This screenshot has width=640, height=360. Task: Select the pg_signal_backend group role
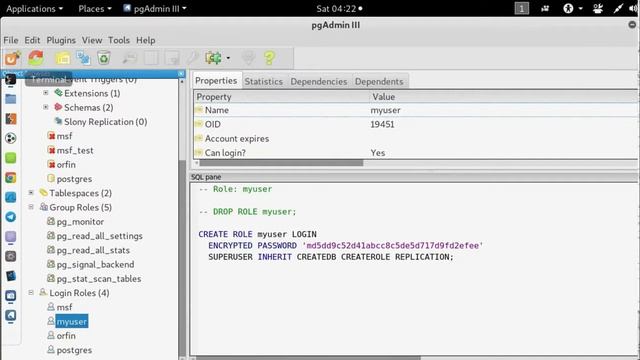[95, 264]
